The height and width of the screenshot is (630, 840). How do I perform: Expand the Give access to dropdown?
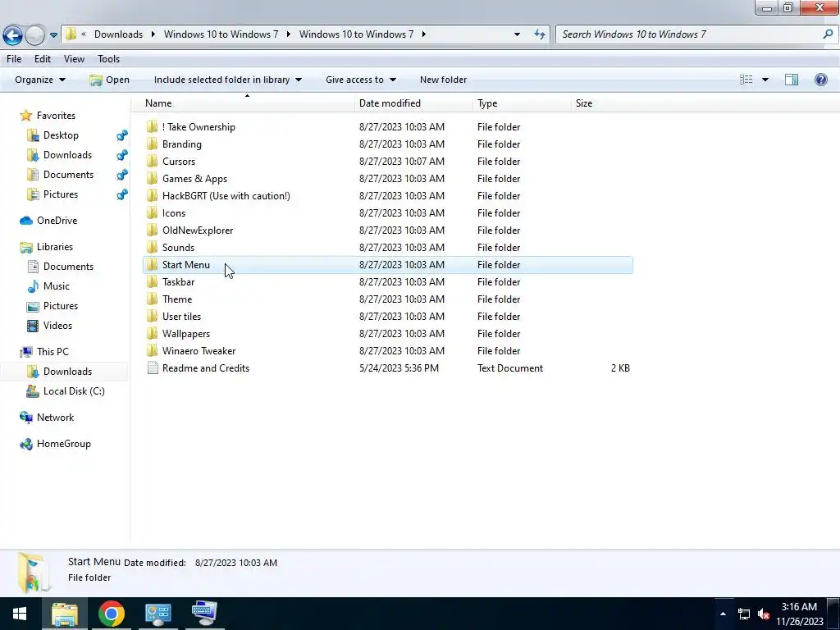coord(361,80)
